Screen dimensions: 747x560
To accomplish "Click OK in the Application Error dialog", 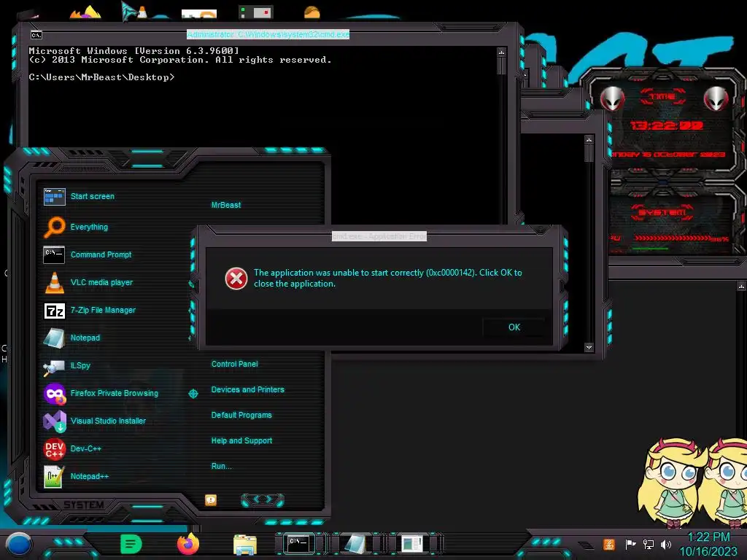I will click(x=514, y=327).
